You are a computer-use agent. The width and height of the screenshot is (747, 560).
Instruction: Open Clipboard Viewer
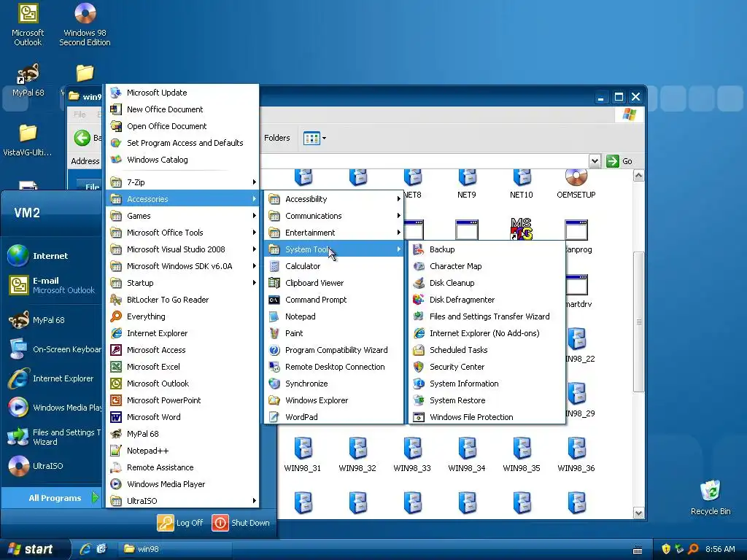[x=334, y=283]
